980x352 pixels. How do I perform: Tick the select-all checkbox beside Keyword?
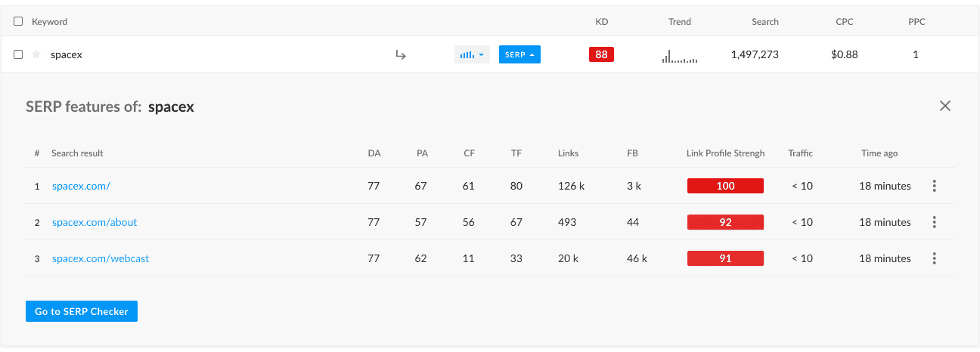click(18, 21)
